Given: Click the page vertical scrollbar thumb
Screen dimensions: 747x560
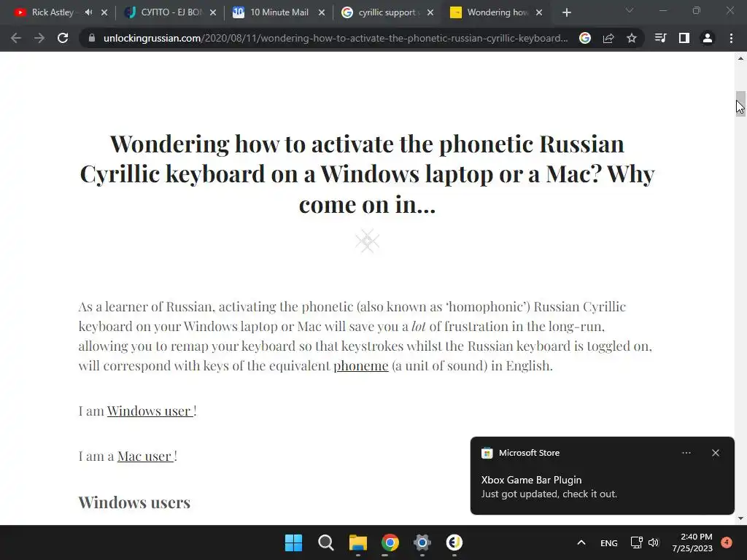Looking at the screenshot, I should click(740, 104).
